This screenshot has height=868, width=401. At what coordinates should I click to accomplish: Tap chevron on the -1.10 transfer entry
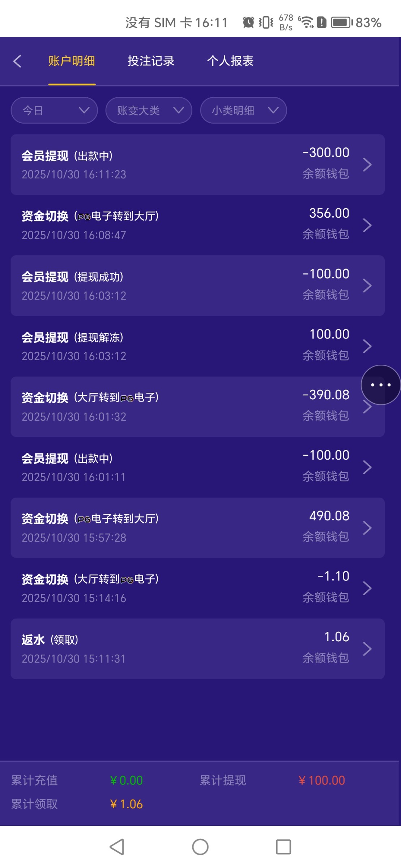coord(367,588)
